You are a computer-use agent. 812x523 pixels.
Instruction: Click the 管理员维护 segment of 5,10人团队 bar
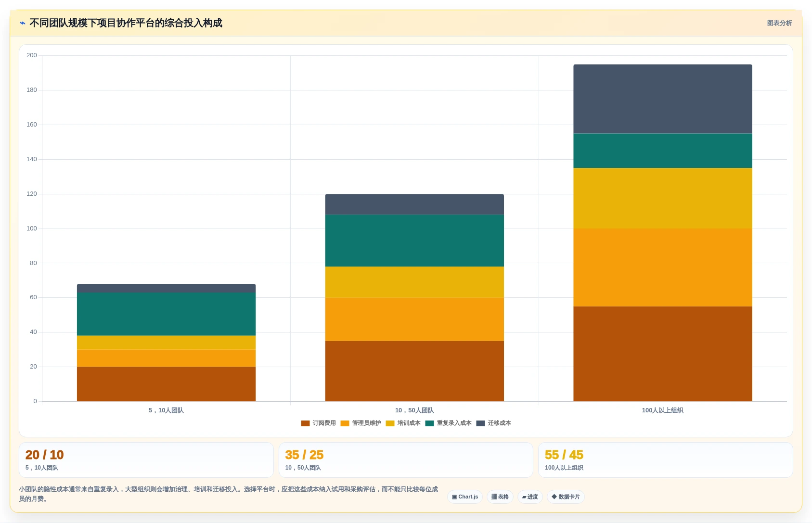pyautogui.click(x=166, y=358)
